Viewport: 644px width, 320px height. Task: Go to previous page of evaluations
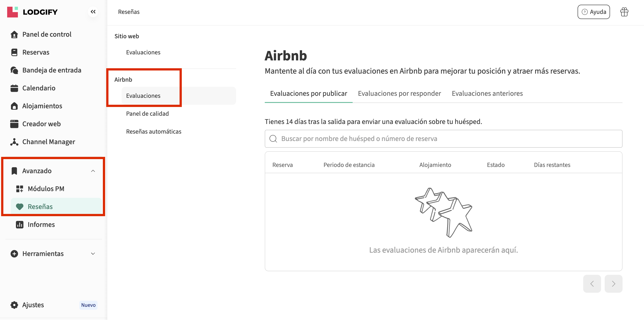point(592,284)
